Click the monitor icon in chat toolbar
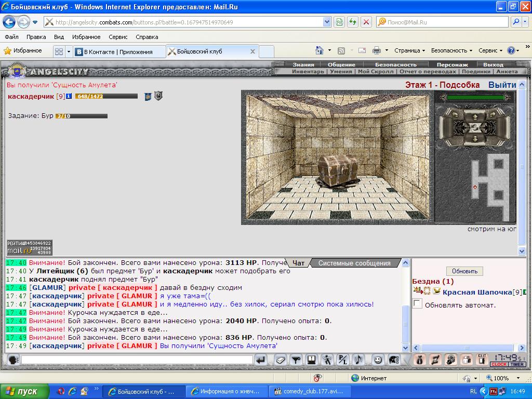The image size is (532, 399). pyautogui.click(x=312, y=360)
